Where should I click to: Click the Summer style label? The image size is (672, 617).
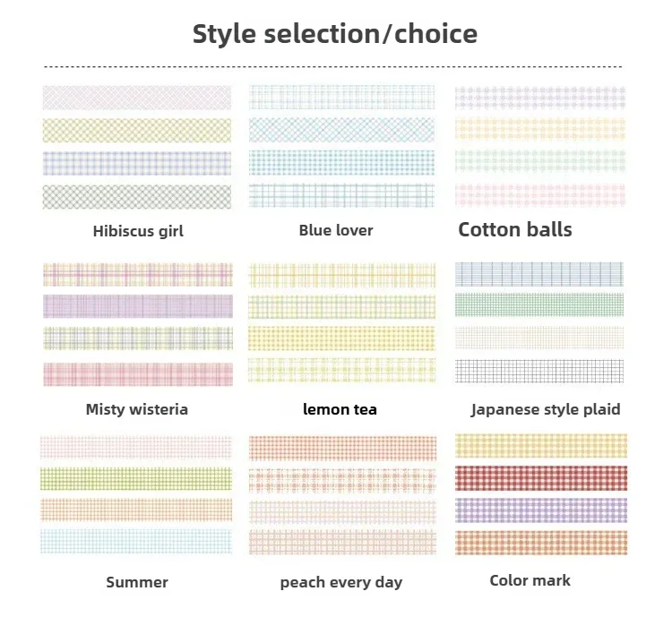coord(137,582)
